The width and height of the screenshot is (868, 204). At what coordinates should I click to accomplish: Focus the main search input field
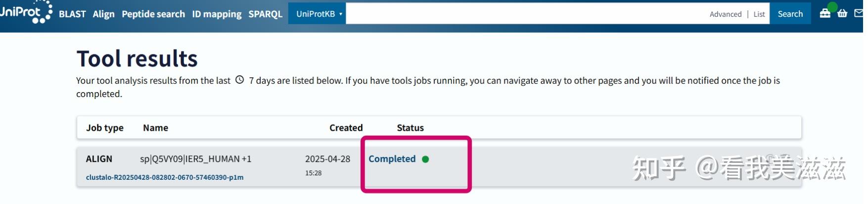[x=524, y=14]
